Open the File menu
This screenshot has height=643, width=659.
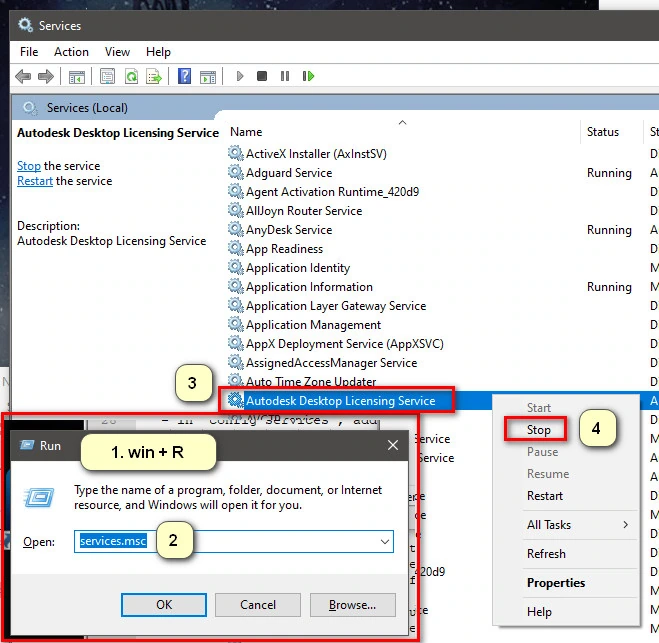[x=29, y=52]
